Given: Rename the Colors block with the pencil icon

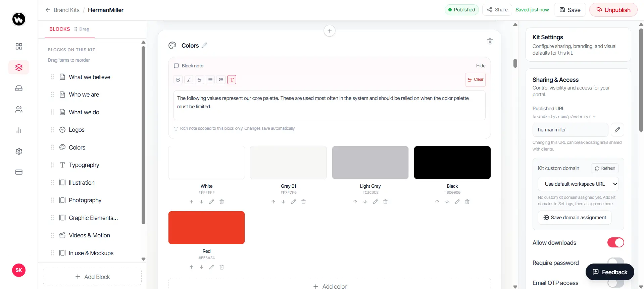Looking at the screenshot, I should pyautogui.click(x=204, y=45).
